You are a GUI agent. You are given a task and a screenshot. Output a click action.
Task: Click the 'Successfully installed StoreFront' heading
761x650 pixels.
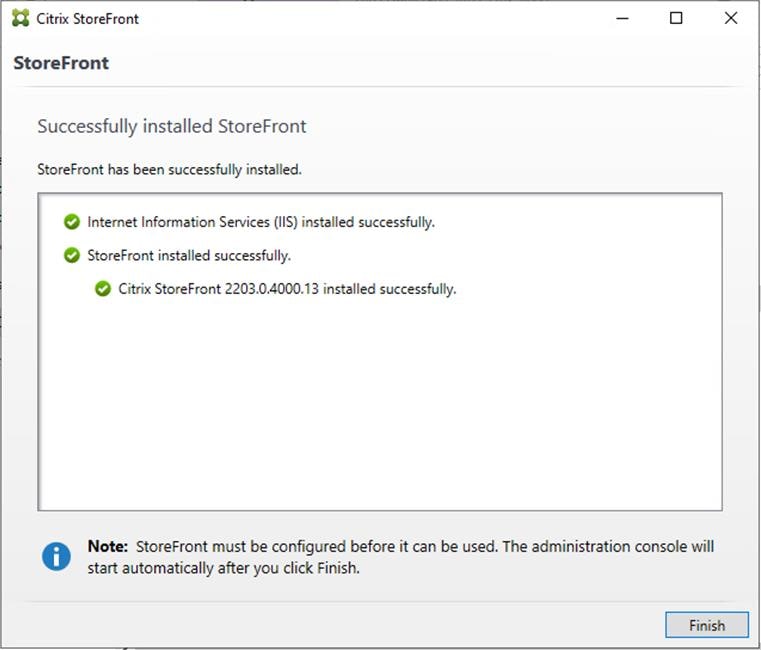172,127
